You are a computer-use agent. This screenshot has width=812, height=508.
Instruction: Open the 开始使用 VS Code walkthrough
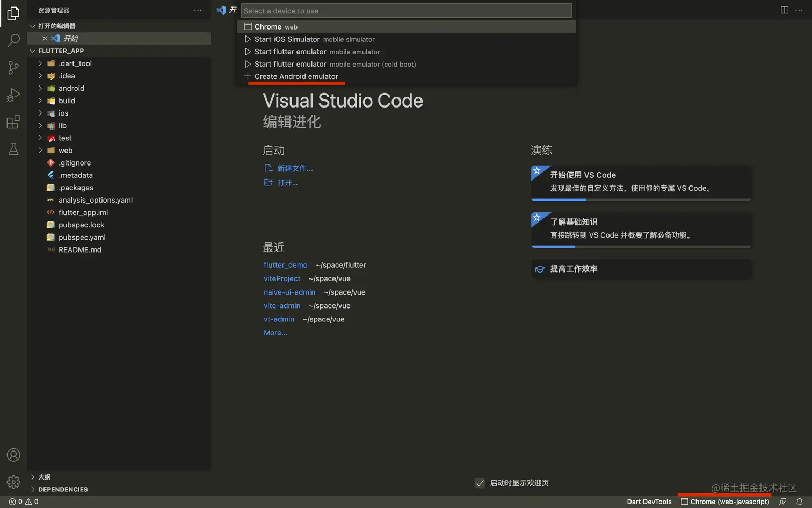641,183
